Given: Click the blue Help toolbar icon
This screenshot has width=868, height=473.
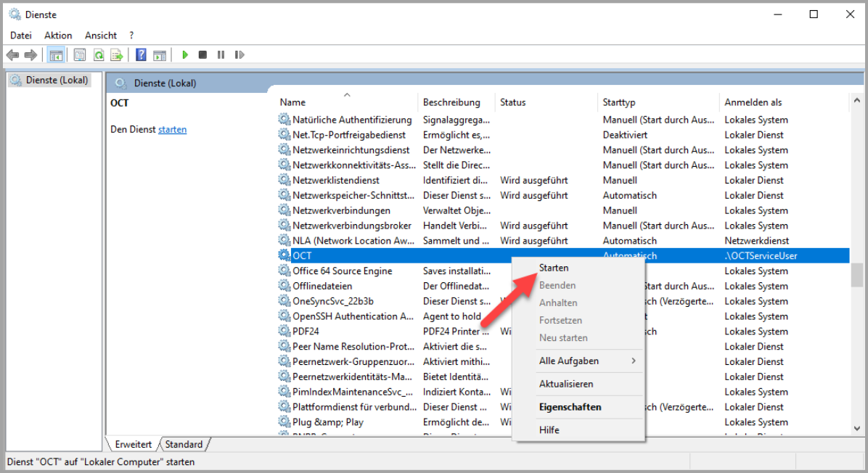Looking at the screenshot, I should (x=142, y=55).
